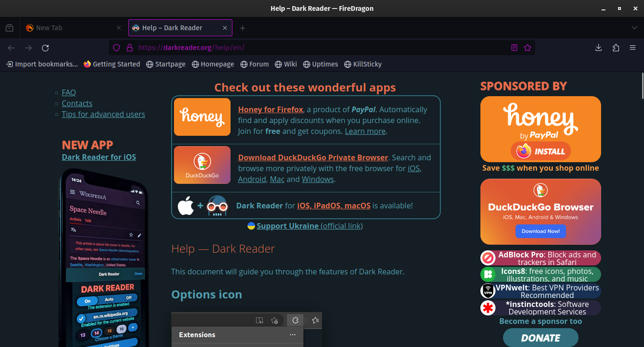Open DuckDuckGo iOS link

(x=413, y=168)
